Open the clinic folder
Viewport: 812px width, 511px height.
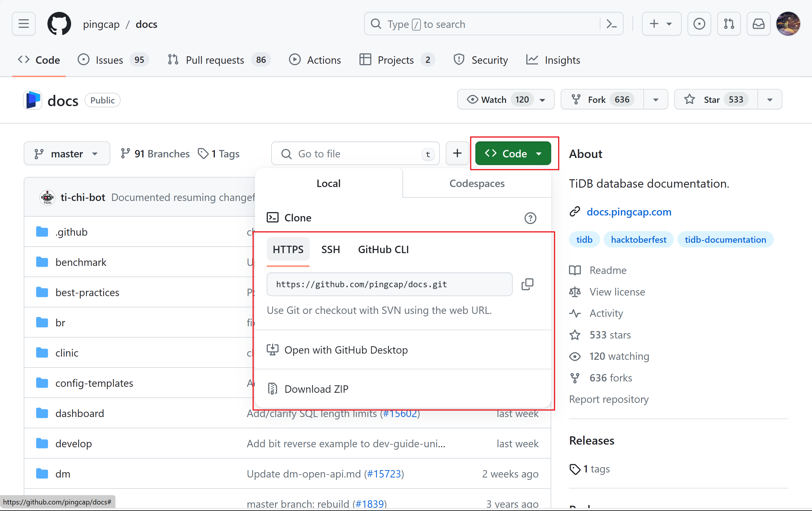pyautogui.click(x=67, y=353)
